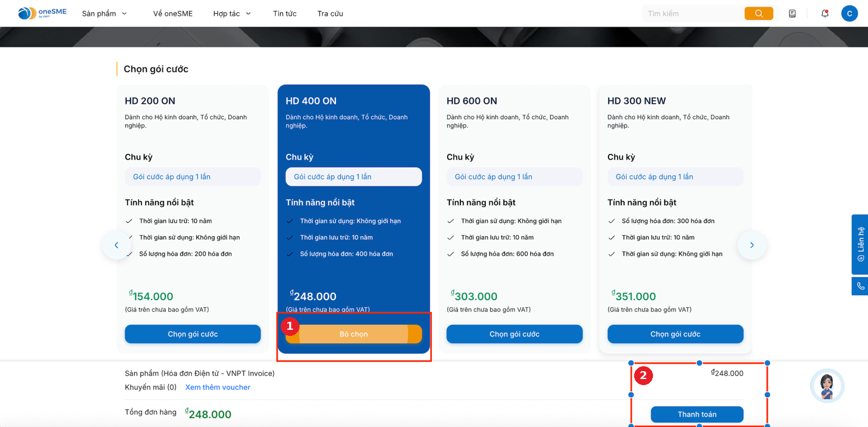The width and height of the screenshot is (868, 427).
Task: Click "Số lượng hóa đơn: 200 hóa đơn"
Action: 185,254
